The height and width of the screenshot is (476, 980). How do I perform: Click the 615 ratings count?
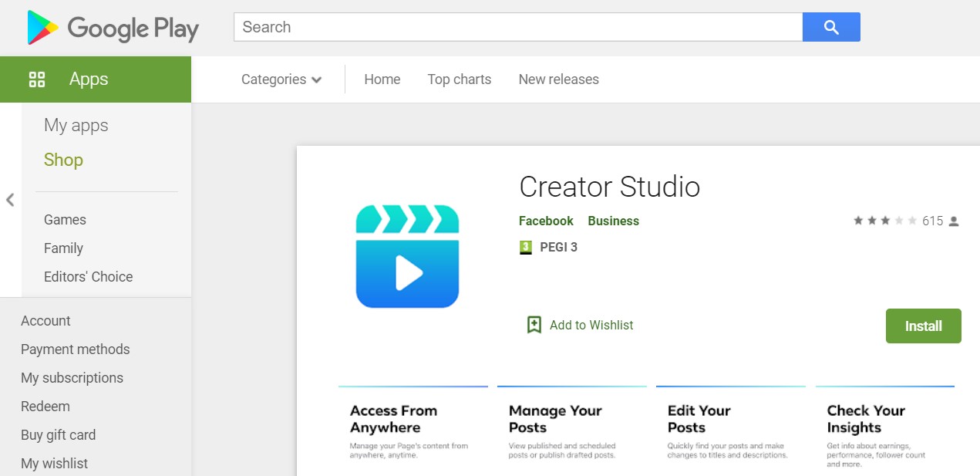pos(932,221)
